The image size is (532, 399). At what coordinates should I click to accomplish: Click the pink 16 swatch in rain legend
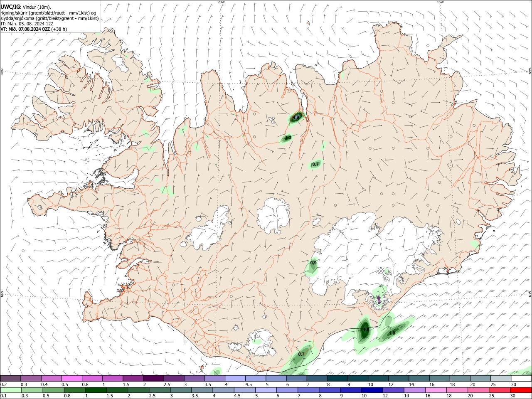(435, 390)
